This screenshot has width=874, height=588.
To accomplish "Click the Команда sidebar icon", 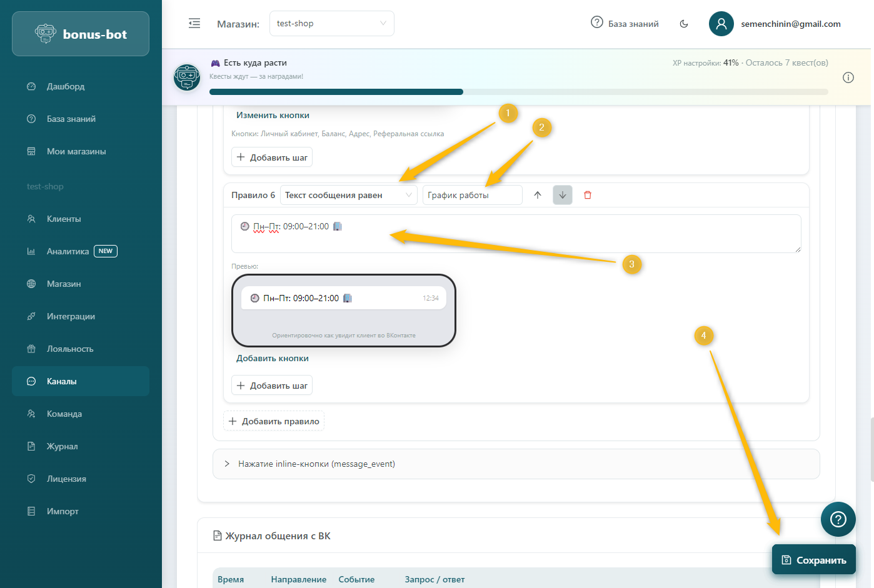I will [31, 414].
